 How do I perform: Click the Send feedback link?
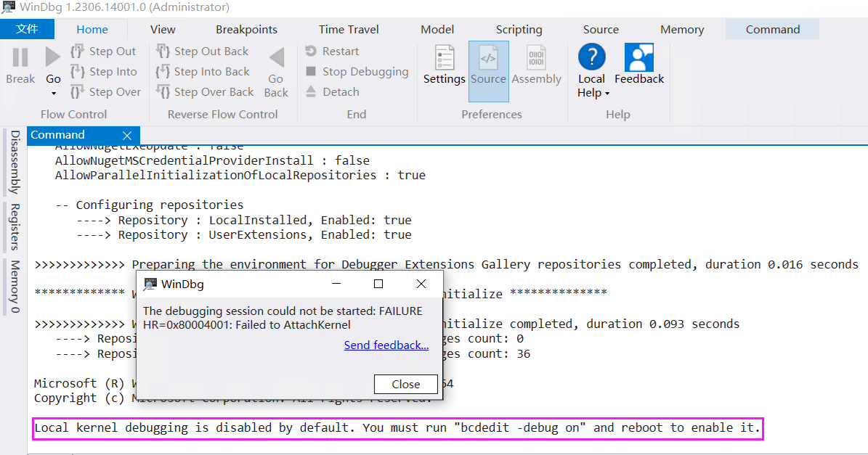tap(386, 345)
